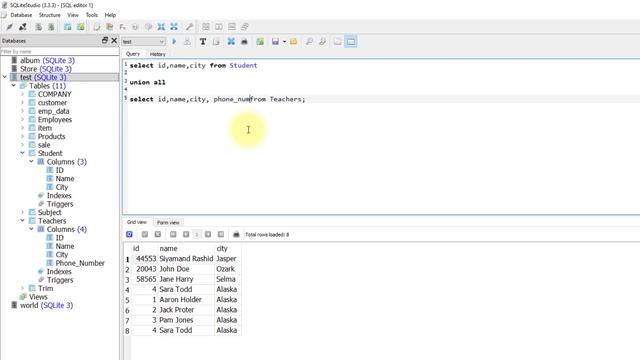The width and height of the screenshot is (640, 360).
Task: Click the Connect to database toolbar icon
Action: tap(9, 27)
